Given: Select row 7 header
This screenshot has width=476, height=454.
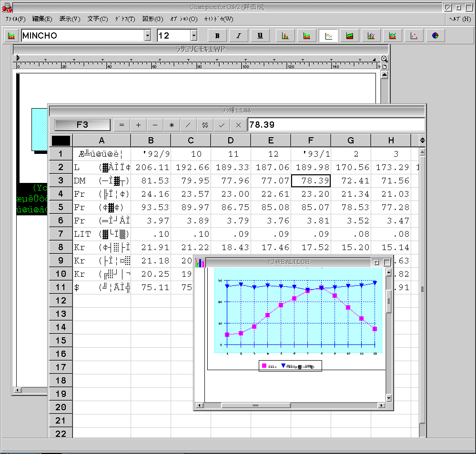Looking at the screenshot, I should tap(61, 234).
